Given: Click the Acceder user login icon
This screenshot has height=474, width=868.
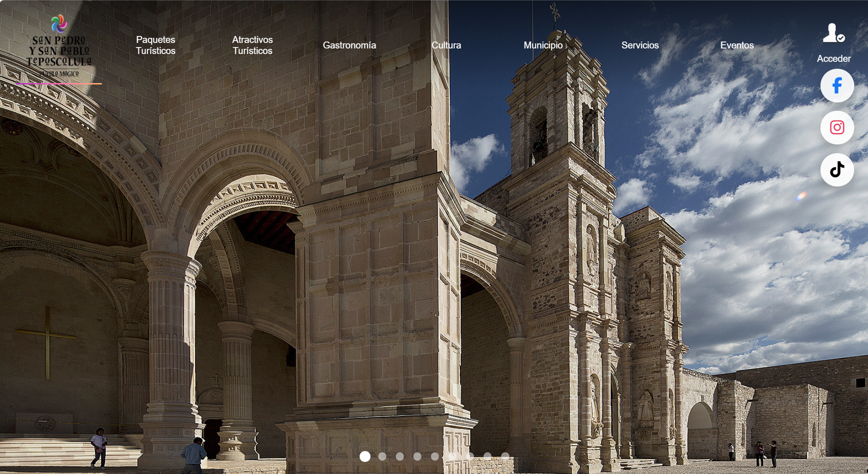Looking at the screenshot, I should [833, 33].
